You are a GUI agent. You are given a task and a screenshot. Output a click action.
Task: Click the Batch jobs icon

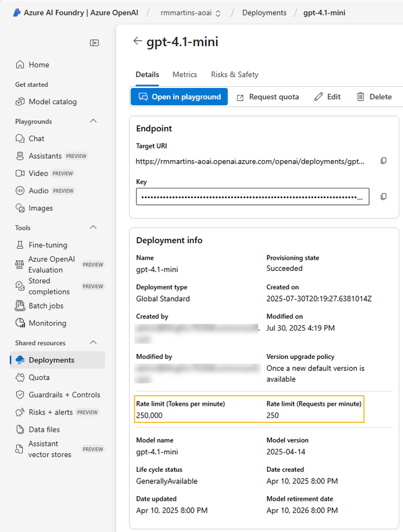(x=20, y=305)
